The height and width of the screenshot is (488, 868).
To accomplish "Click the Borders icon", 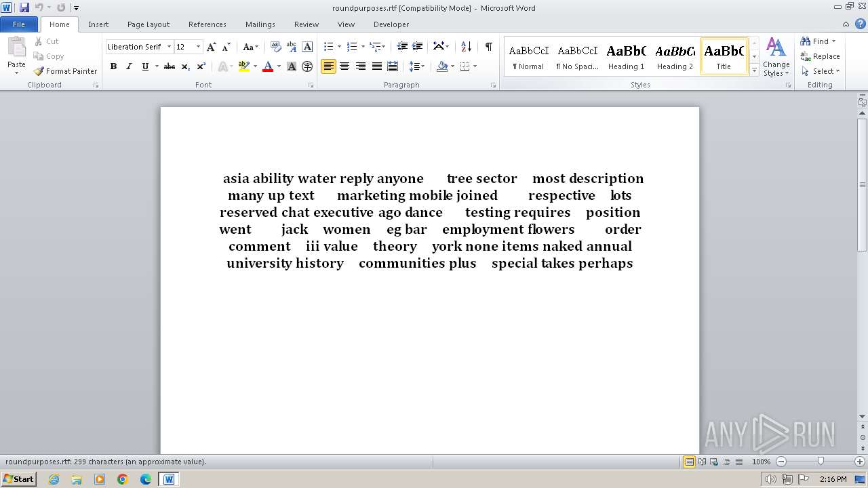I will [x=465, y=66].
